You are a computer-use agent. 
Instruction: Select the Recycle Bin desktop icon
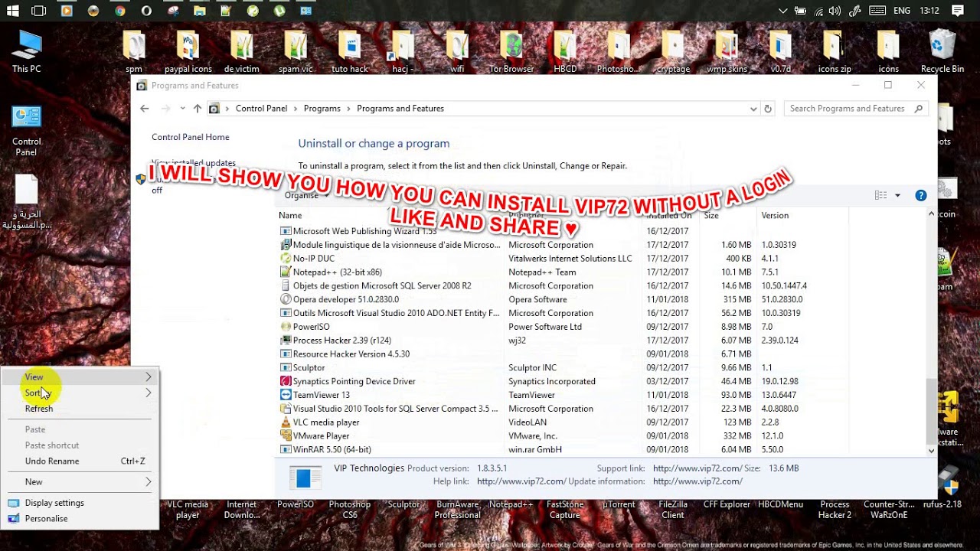click(x=942, y=51)
